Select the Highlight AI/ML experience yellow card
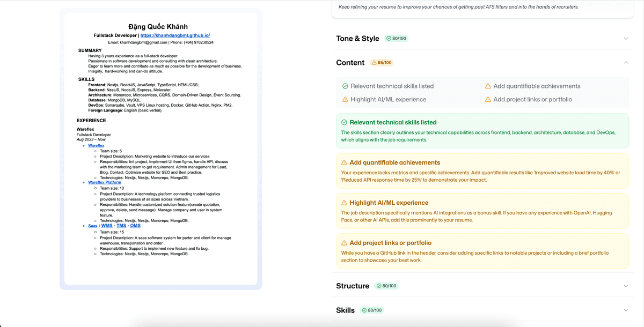The image size is (644, 327). click(x=482, y=212)
